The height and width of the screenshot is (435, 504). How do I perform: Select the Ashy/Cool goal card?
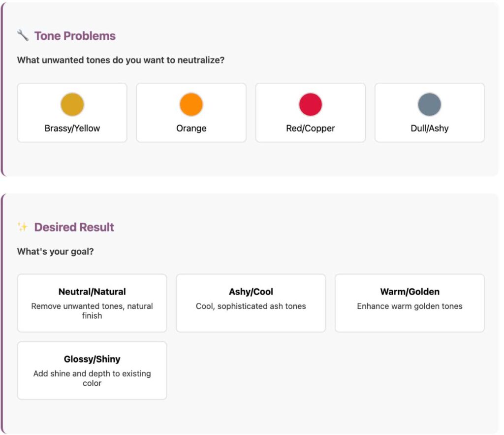tap(251, 303)
